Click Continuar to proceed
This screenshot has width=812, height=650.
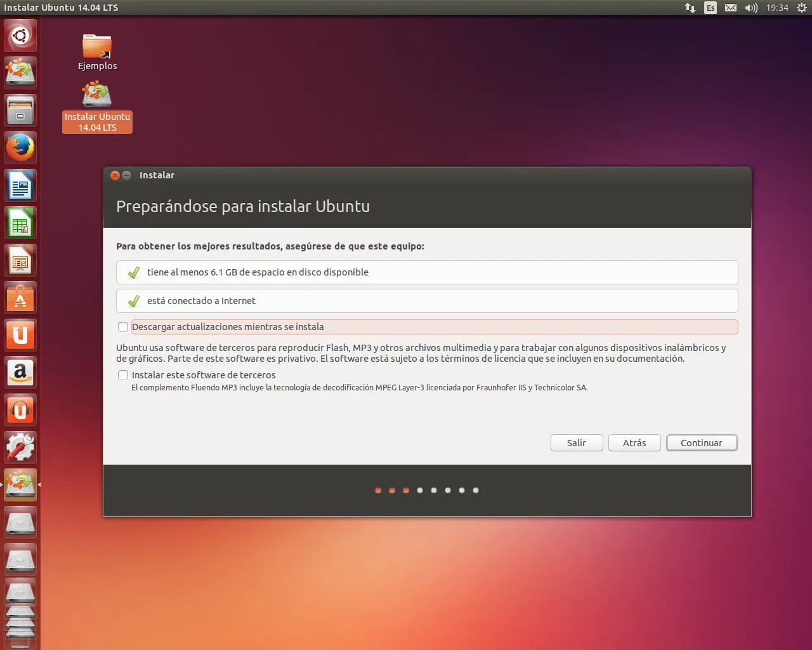[x=702, y=443]
